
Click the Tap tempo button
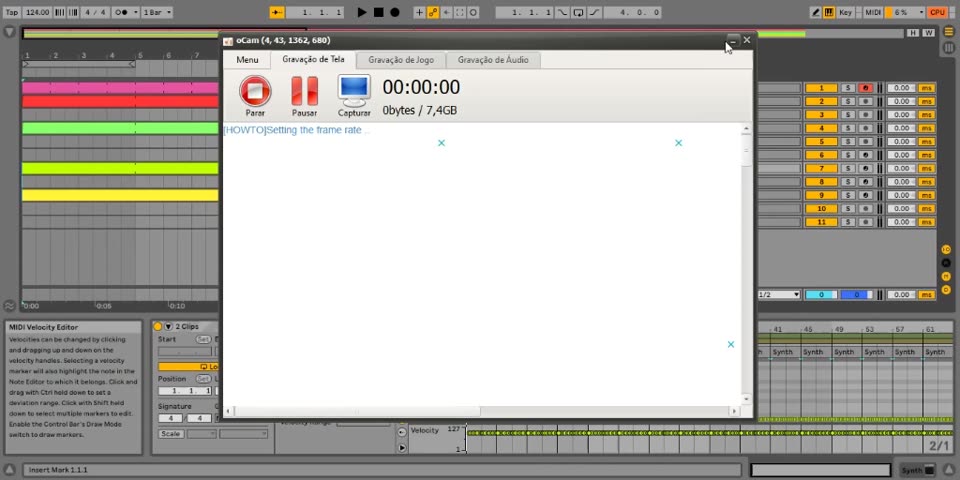point(12,12)
